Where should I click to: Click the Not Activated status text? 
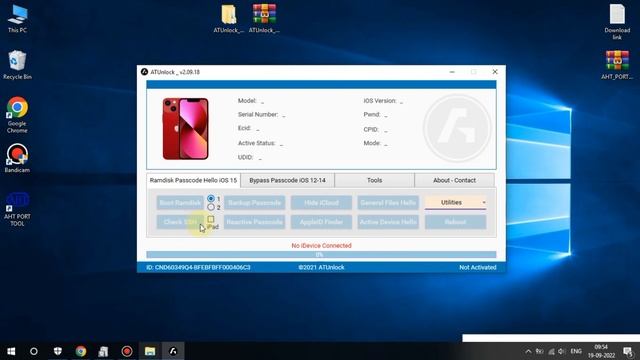(x=478, y=267)
